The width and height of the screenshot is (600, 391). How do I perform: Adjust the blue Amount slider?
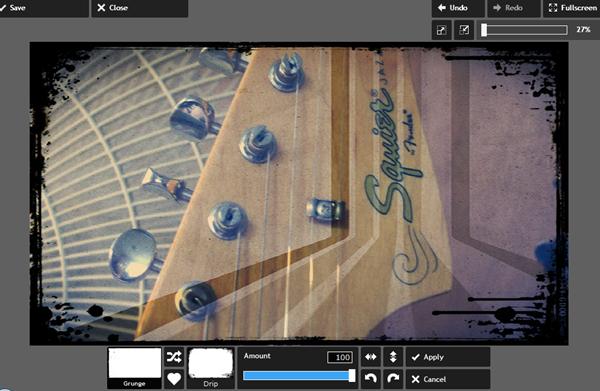tap(299, 376)
